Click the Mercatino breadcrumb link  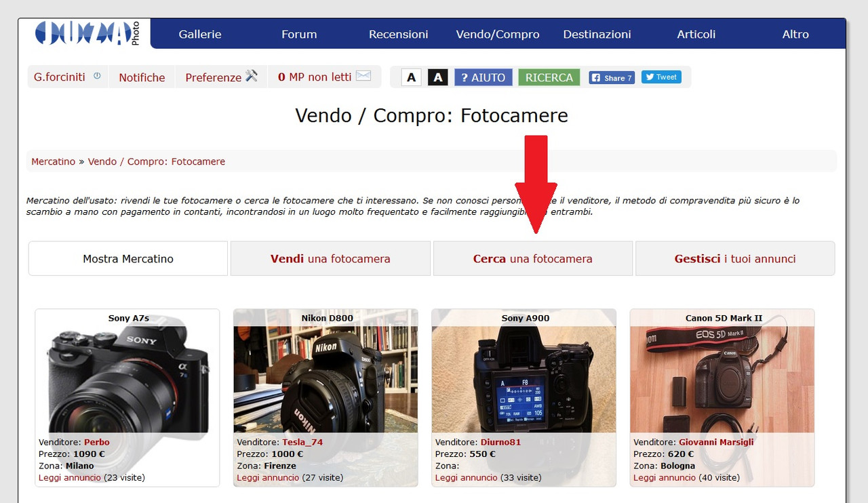click(x=53, y=161)
